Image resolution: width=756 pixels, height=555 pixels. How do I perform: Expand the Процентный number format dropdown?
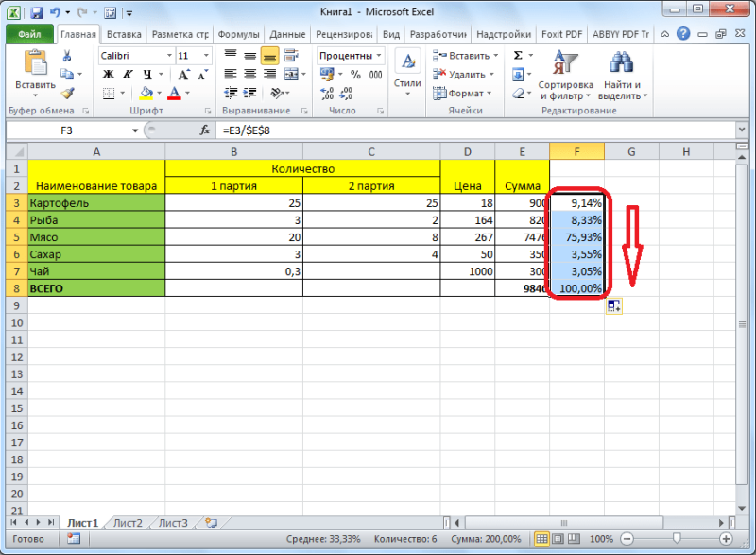(379, 56)
